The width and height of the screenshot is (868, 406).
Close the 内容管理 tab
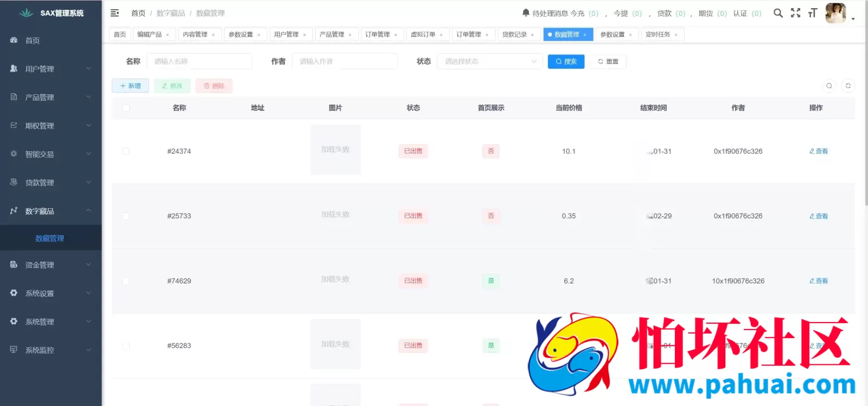pyautogui.click(x=213, y=35)
